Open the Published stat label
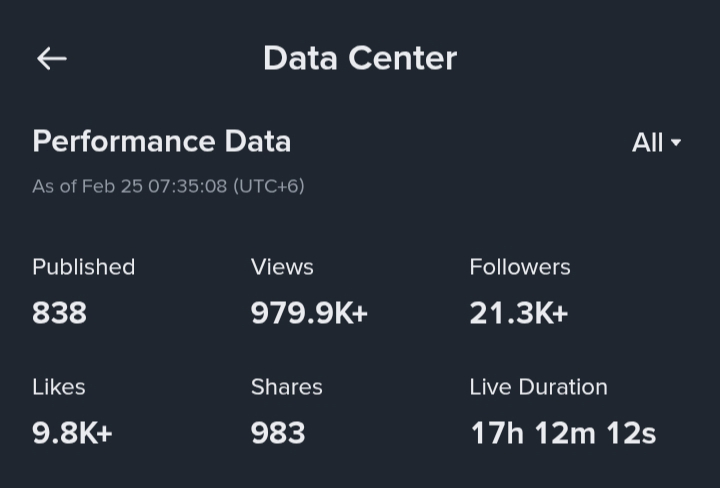Image resolution: width=720 pixels, height=488 pixels. point(83,267)
